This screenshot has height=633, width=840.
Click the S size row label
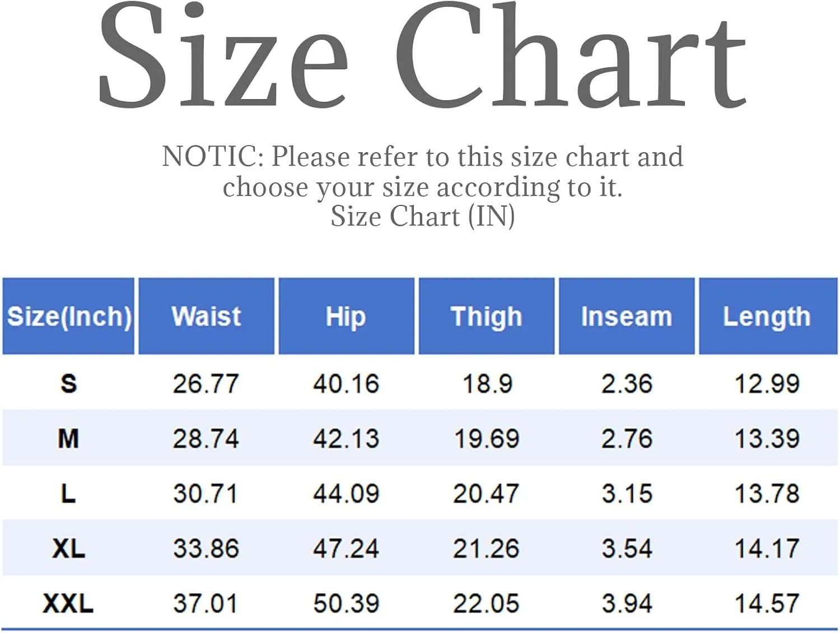click(x=68, y=383)
